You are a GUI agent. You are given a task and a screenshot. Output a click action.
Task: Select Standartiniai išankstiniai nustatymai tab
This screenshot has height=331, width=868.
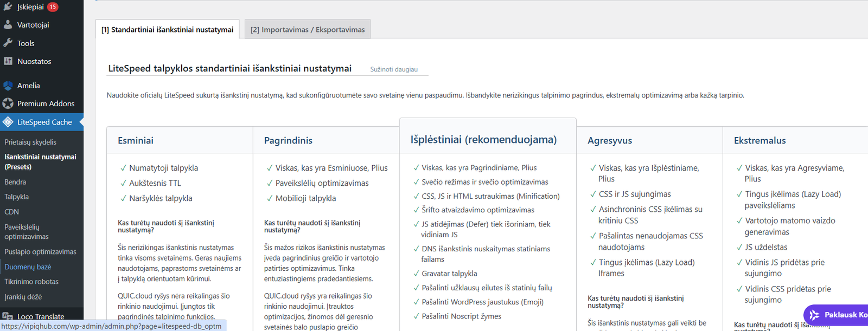coord(167,30)
